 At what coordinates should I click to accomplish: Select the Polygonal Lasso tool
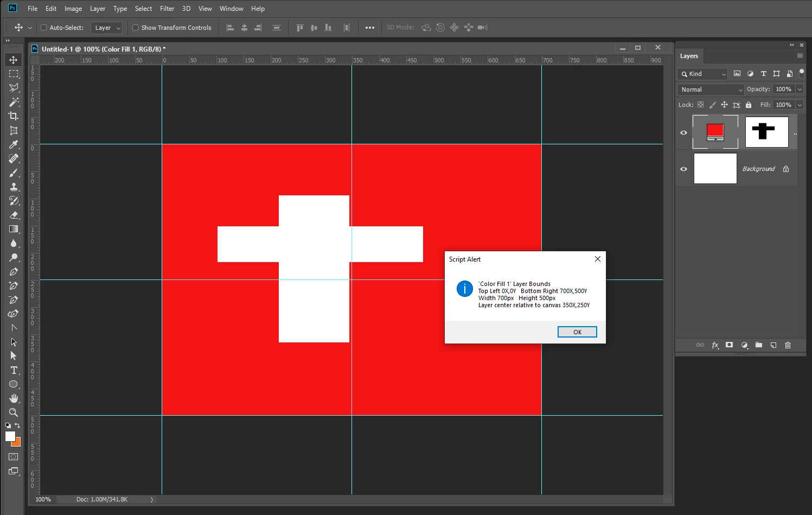tap(14, 88)
